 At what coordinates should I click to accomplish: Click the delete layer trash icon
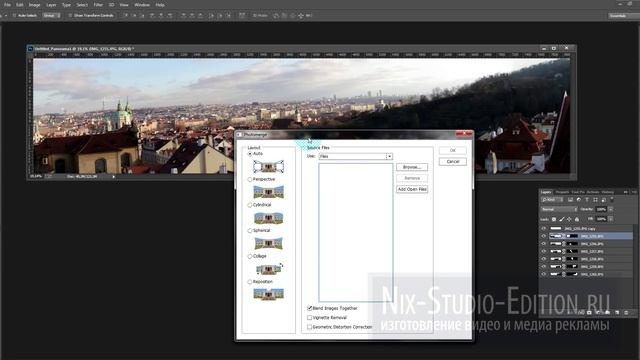[626, 313]
